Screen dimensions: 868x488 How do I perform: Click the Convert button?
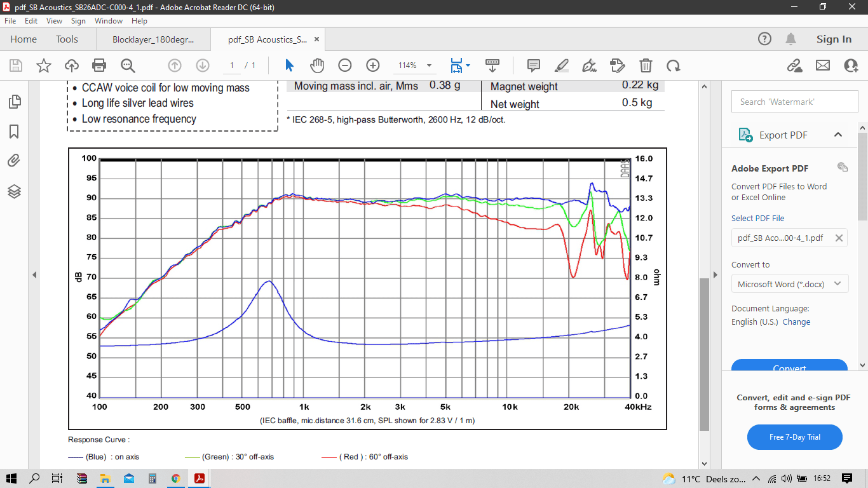(789, 365)
